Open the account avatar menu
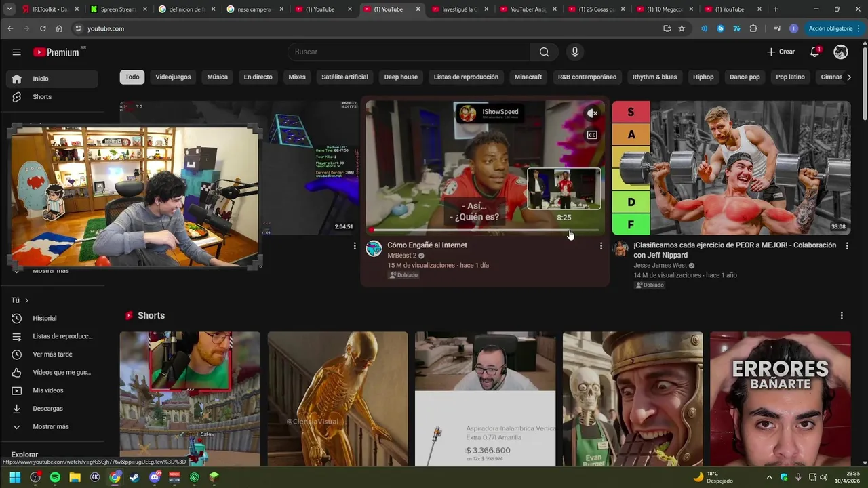 point(841,52)
